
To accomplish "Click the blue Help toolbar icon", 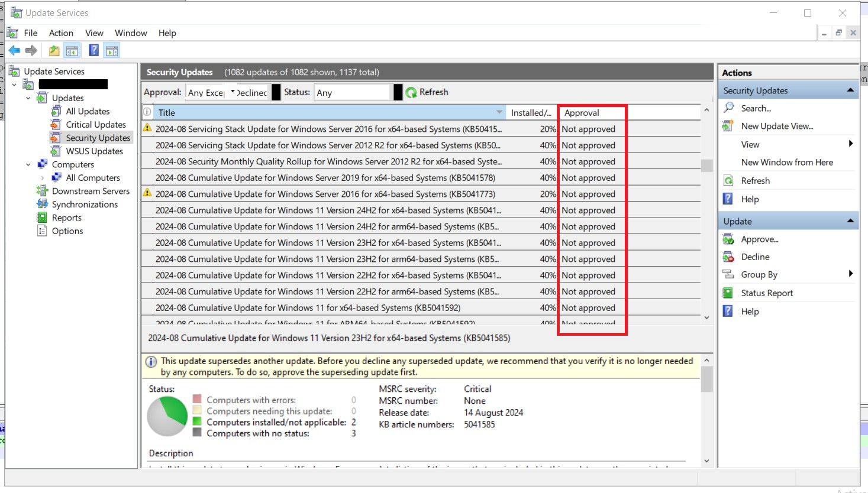I will [93, 51].
